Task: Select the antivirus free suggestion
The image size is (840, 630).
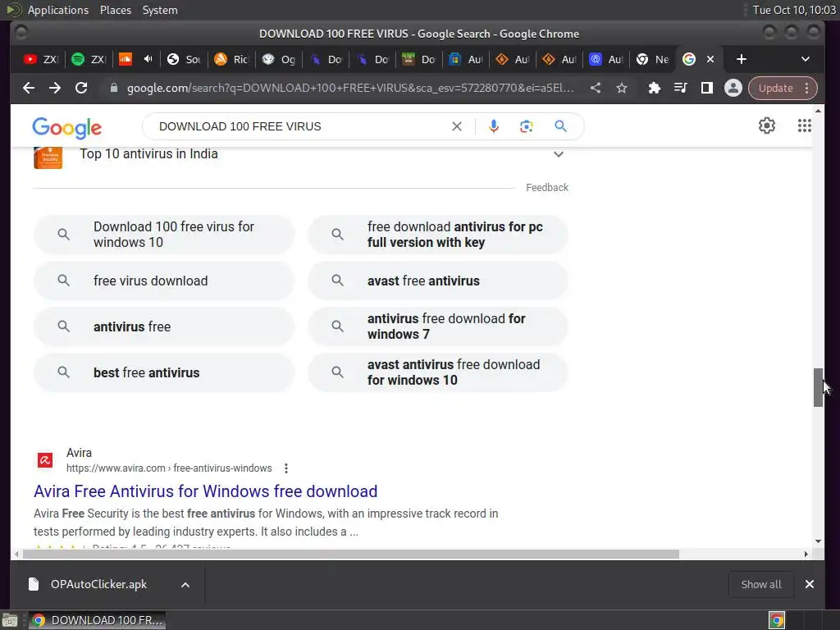Action: [164, 326]
